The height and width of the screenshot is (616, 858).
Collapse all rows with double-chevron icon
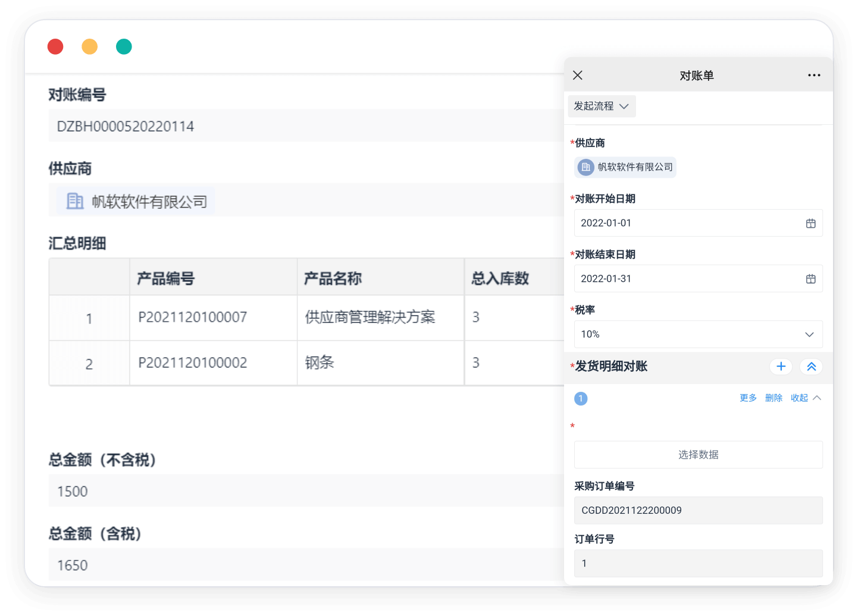tap(811, 367)
